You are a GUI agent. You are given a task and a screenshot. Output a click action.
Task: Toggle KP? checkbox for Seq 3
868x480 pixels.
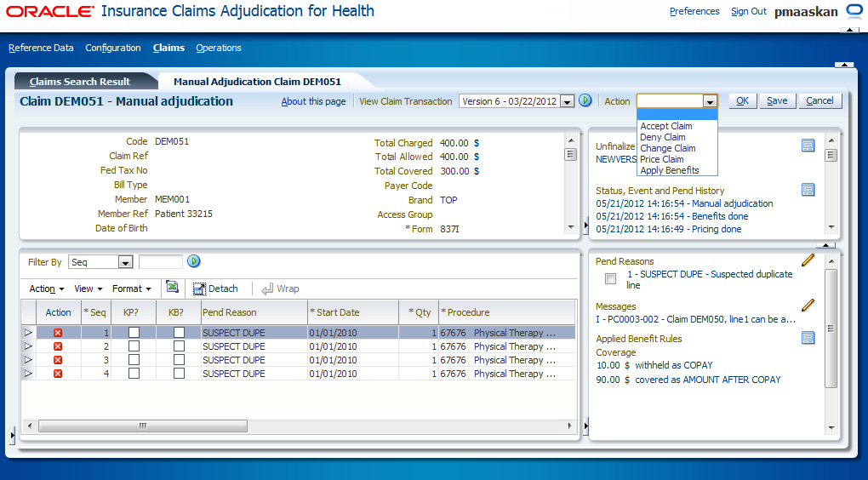(134, 360)
